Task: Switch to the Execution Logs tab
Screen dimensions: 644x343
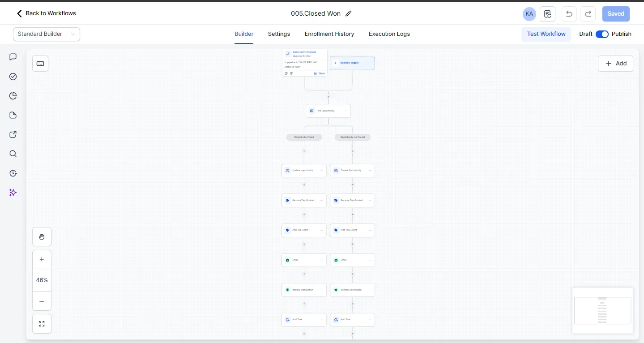Action: pos(389,34)
